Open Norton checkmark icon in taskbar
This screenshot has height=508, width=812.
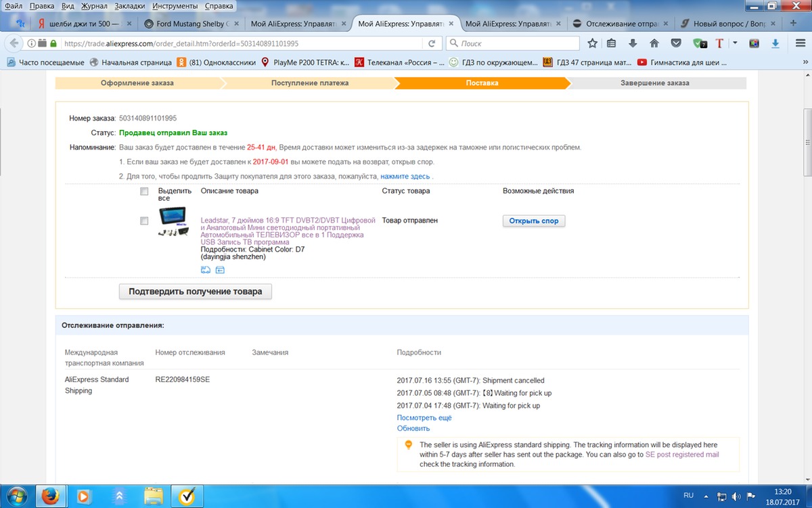pyautogui.click(x=186, y=496)
